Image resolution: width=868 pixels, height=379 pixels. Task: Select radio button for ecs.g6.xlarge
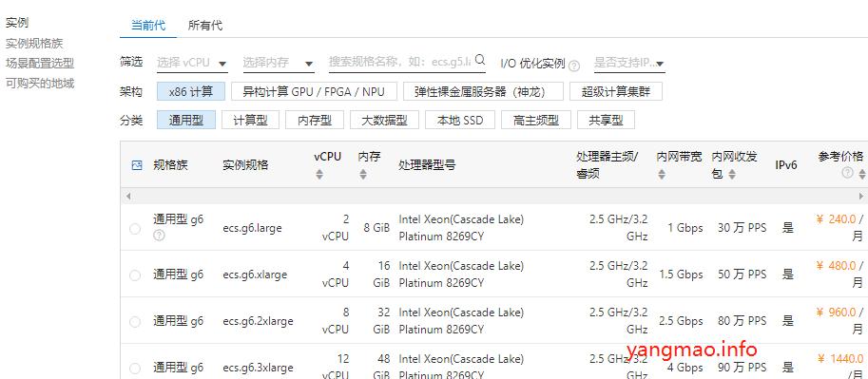134,275
